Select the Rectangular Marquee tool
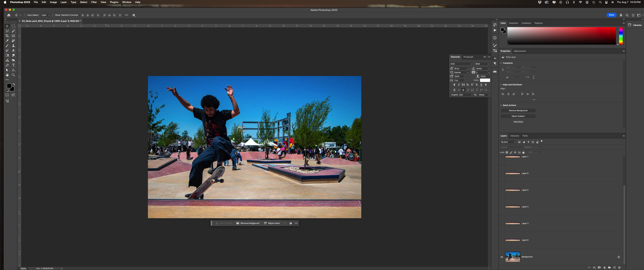The height and width of the screenshot is (270, 644). pos(13,26)
